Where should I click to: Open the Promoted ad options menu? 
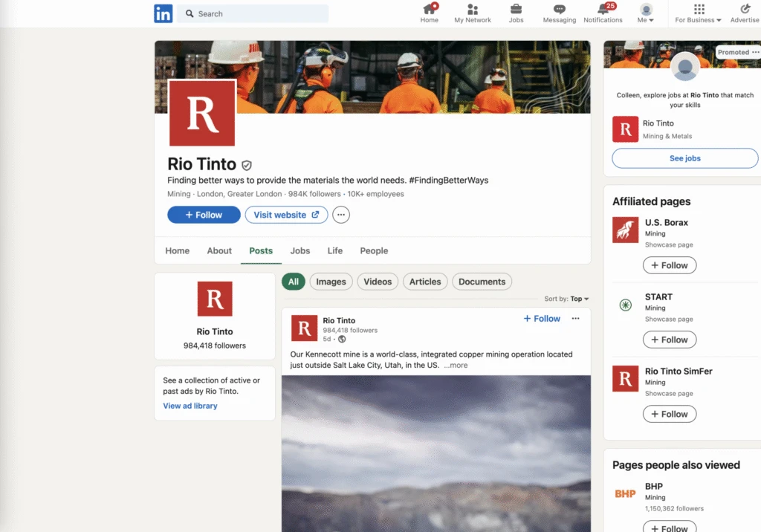click(755, 52)
